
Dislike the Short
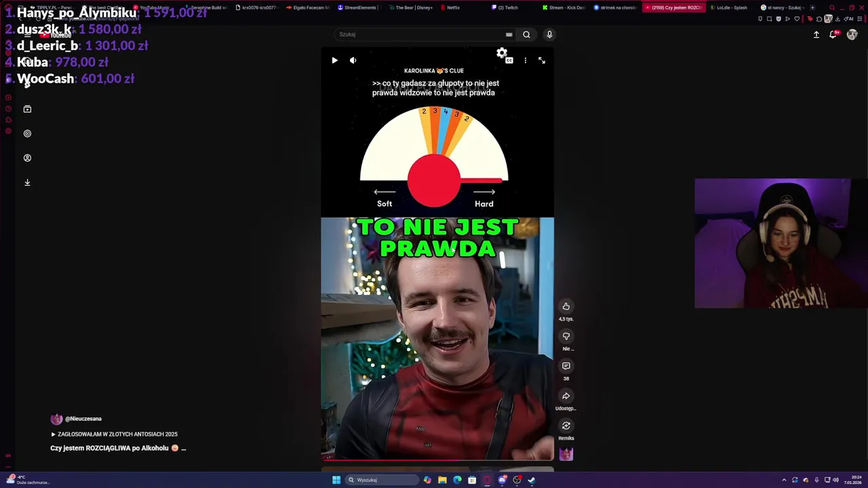(x=566, y=336)
